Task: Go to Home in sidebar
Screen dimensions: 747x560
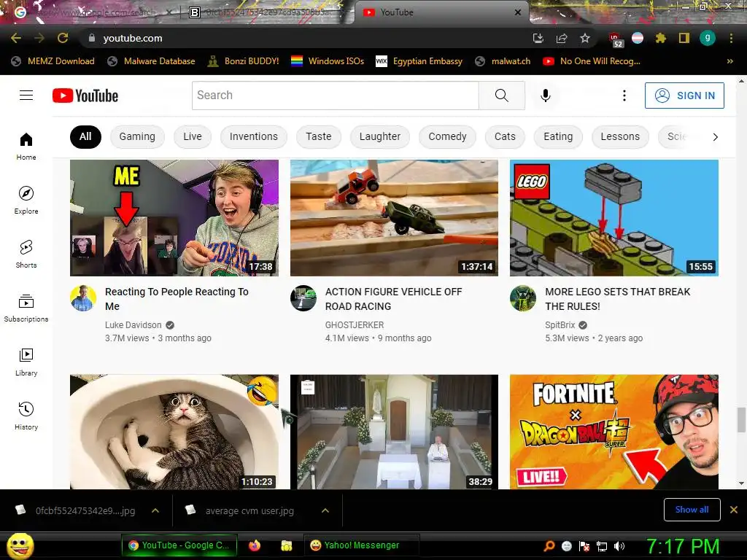Action: coord(26,146)
